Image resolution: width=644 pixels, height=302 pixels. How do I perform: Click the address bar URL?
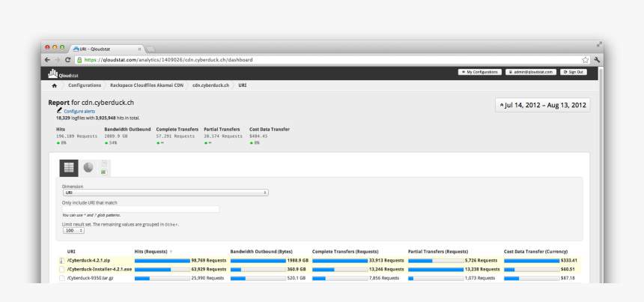tap(168, 60)
